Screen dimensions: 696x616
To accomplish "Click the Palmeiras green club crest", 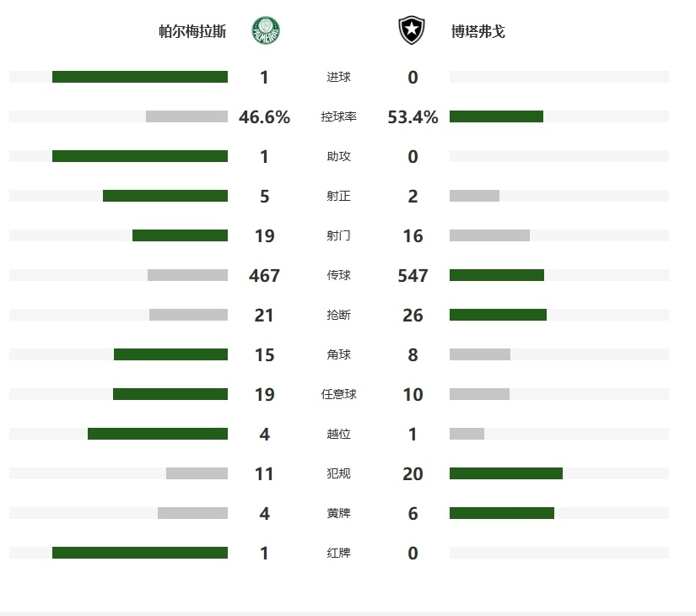I will (266, 30).
